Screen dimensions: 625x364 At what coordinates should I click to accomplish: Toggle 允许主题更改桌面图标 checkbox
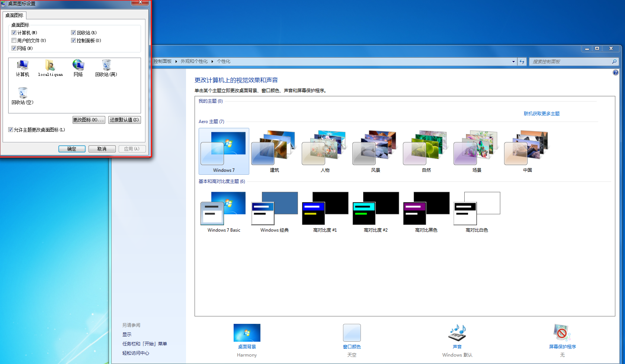(x=11, y=130)
